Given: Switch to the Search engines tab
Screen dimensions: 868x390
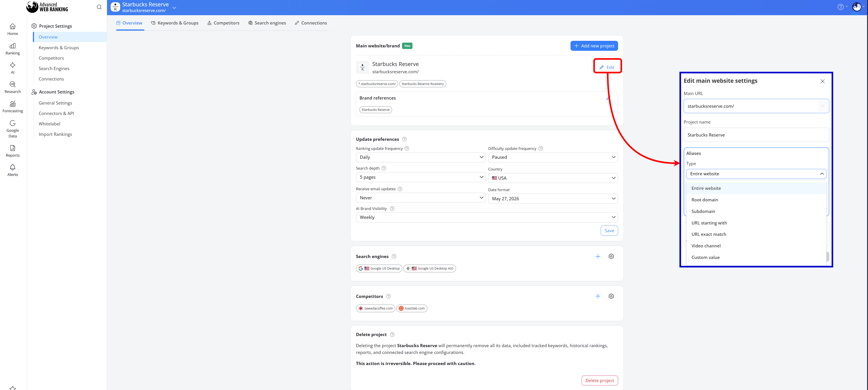Looking at the screenshot, I should [267, 23].
